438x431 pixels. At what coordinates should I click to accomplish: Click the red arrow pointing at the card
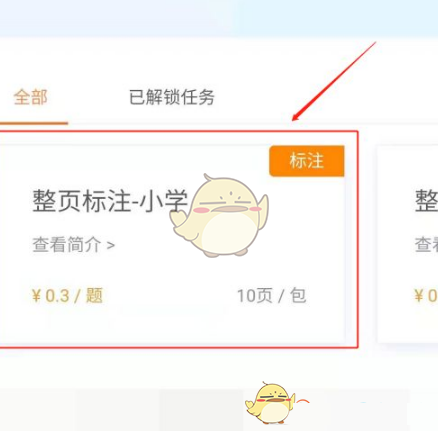point(334,81)
